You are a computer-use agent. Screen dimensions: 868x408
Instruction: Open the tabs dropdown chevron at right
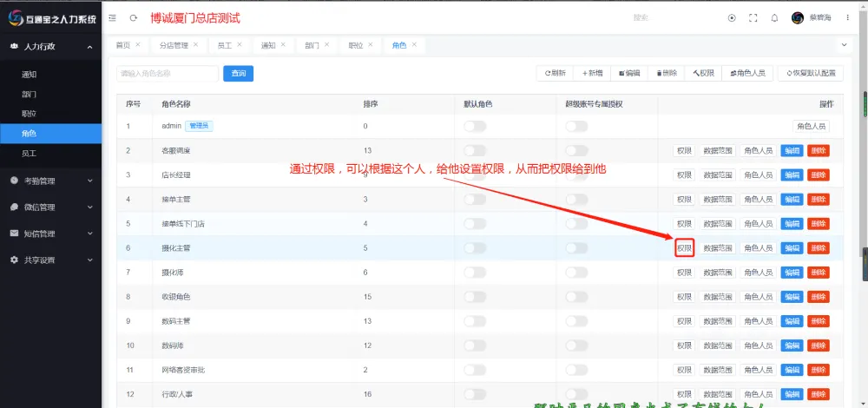[844, 44]
